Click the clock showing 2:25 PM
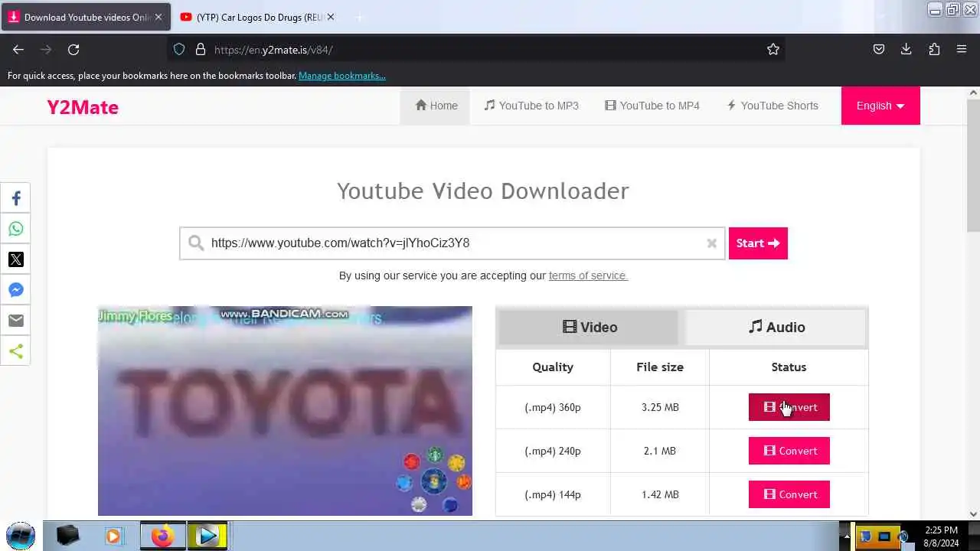 tap(941, 530)
